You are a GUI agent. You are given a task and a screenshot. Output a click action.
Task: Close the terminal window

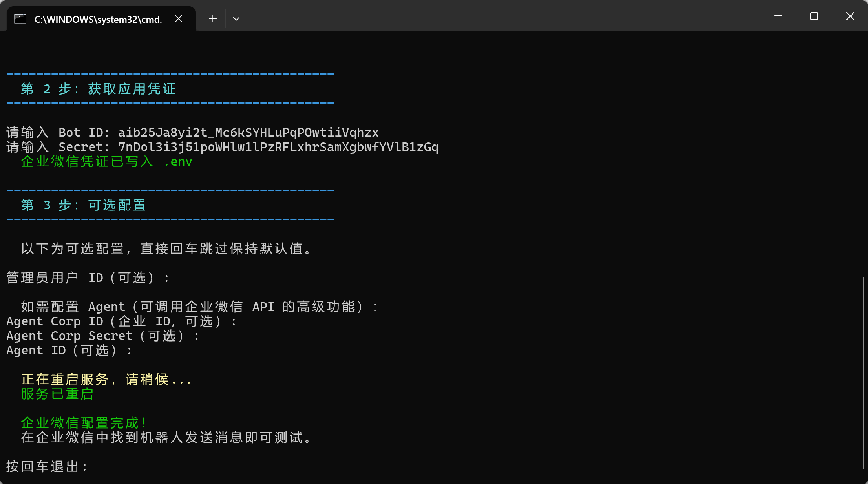[x=850, y=16]
